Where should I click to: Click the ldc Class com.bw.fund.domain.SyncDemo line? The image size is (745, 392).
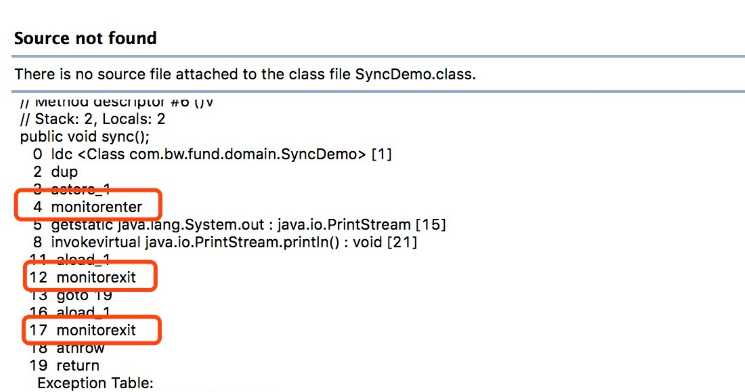(x=212, y=154)
